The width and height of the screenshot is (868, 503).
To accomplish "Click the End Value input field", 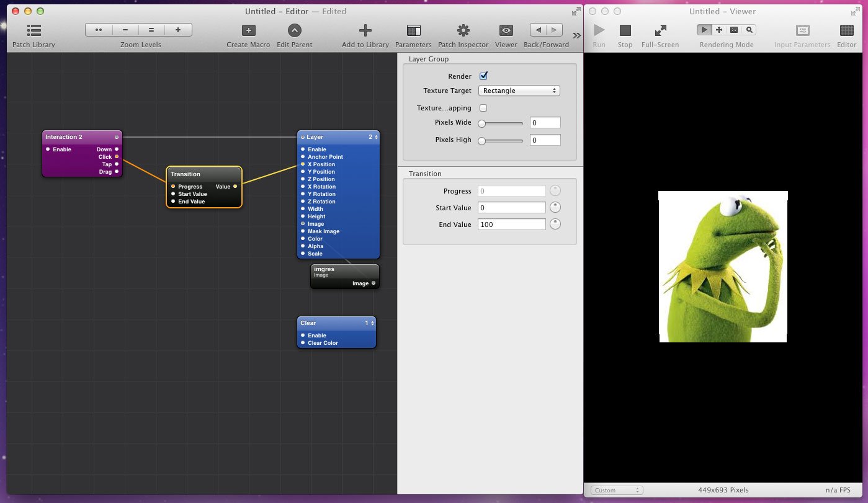I will pos(512,225).
